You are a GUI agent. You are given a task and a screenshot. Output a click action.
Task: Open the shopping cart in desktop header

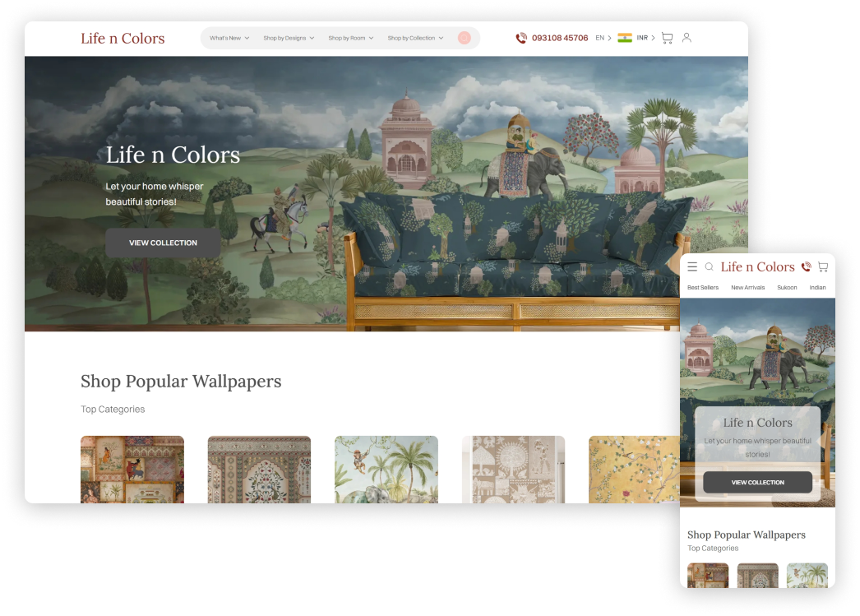(667, 38)
